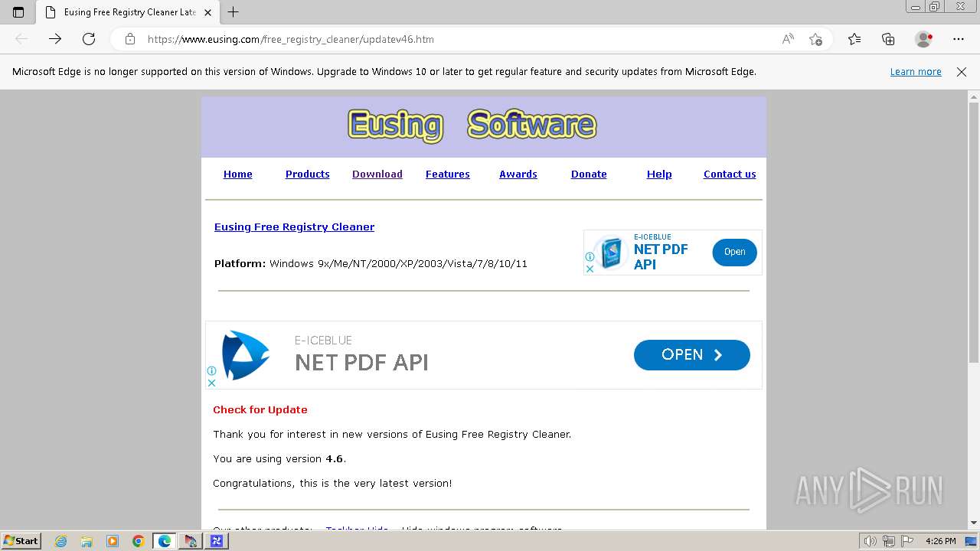Close the small NET PDF API ad
The height and width of the screenshot is (551, 980).
point(590,269)
